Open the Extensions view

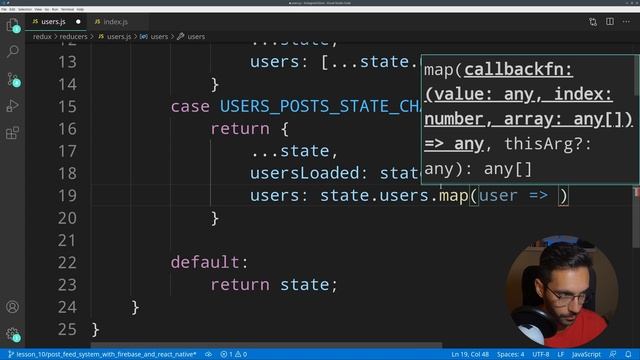[13, 133]
